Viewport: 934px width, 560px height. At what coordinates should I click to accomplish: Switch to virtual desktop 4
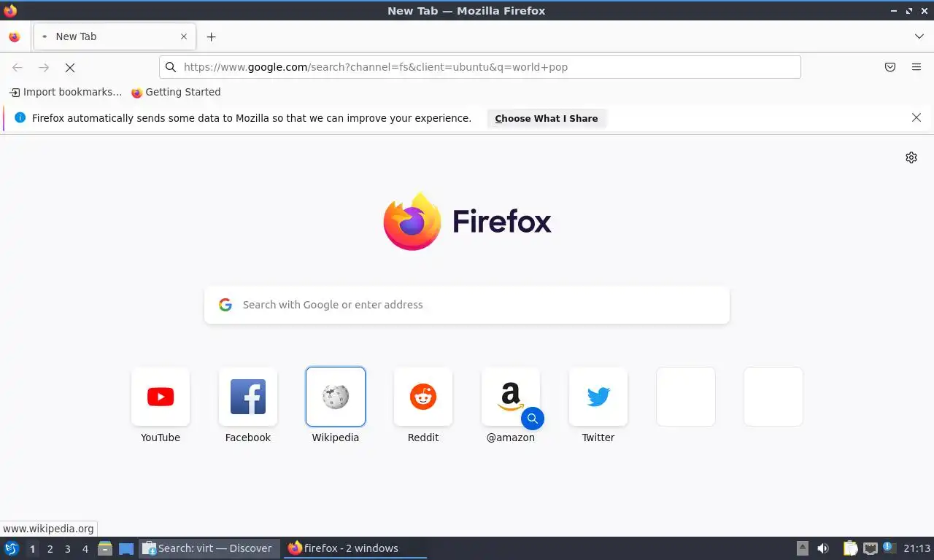85,549
